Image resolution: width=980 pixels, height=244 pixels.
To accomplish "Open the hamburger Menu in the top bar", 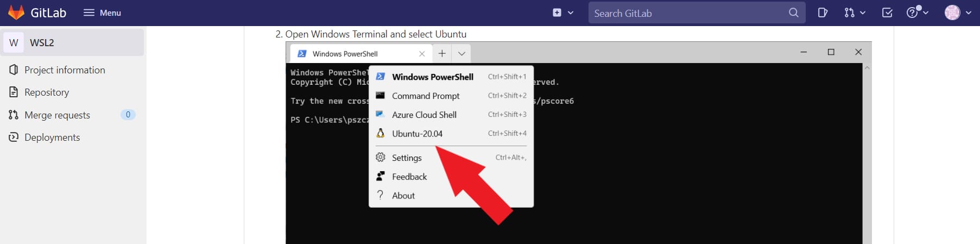I will (x=102, y=12).
